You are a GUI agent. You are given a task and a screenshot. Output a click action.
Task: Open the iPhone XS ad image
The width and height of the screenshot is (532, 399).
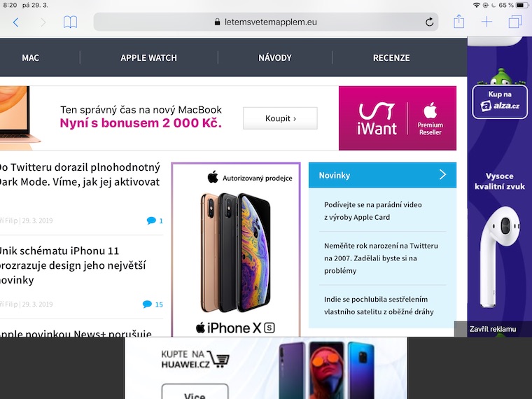(x=236, y=250)
